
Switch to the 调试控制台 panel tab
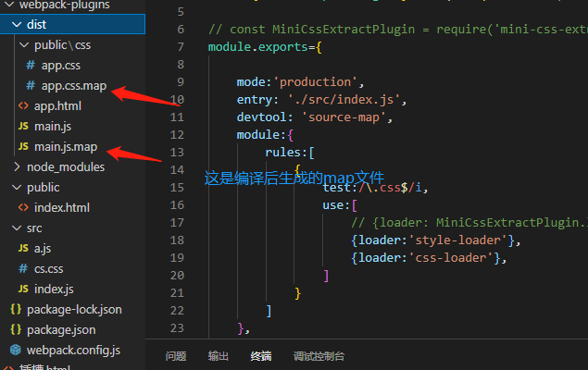(x=319, y=356)
